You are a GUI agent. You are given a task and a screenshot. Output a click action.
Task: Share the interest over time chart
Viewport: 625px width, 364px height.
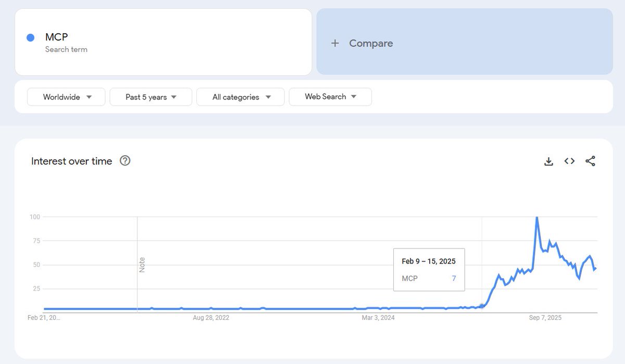(590, 161)
